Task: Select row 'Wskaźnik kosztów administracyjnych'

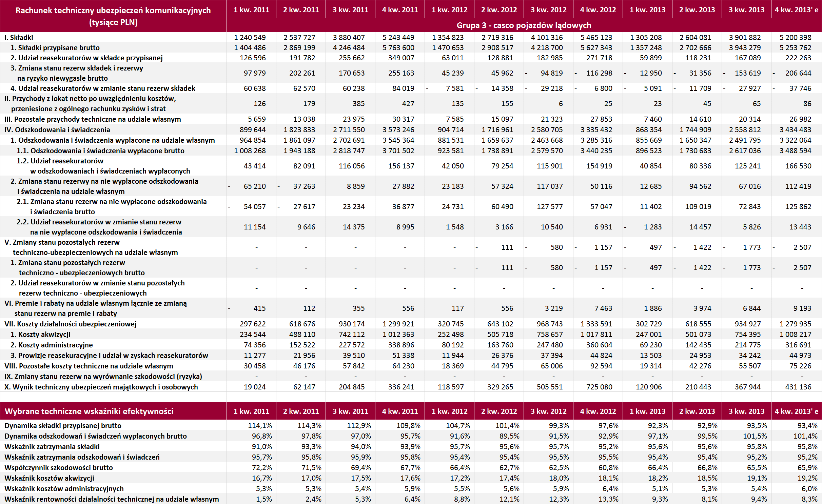Action: (x=64, y=488)
